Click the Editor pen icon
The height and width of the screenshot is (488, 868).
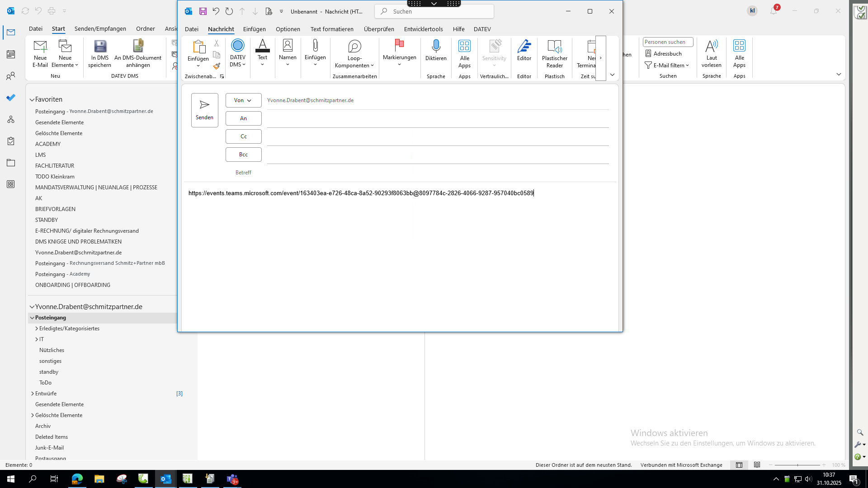click(524, 46)
